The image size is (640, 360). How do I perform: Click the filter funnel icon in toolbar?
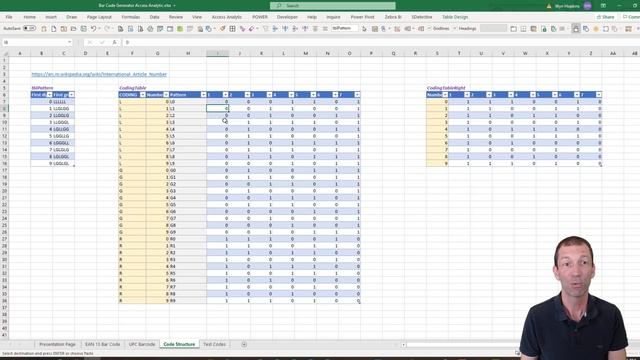[x=265, y=29]
